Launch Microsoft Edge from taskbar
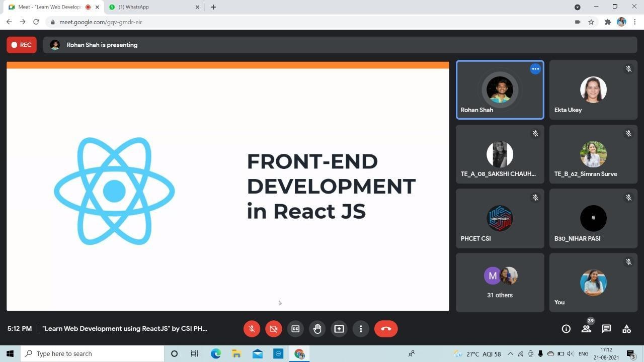The image size is (644, 362). [216, 354]
